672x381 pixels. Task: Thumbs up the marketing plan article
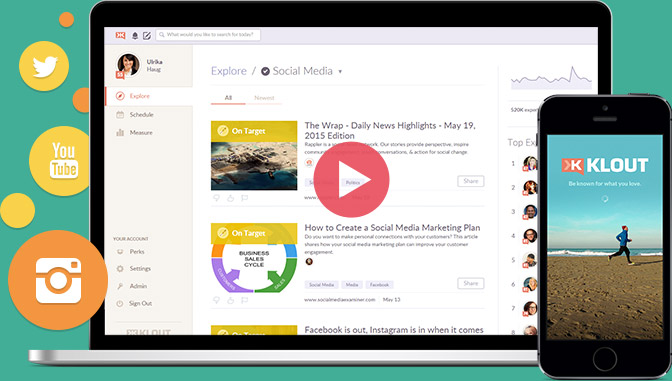(x=231, y=300)
